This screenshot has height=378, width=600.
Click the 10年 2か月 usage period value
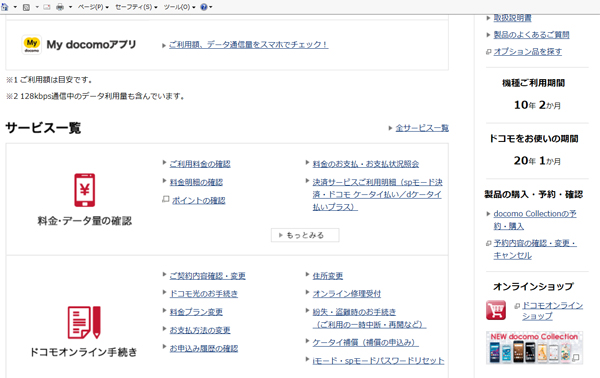pyautogui.click(x=537, y=105)
